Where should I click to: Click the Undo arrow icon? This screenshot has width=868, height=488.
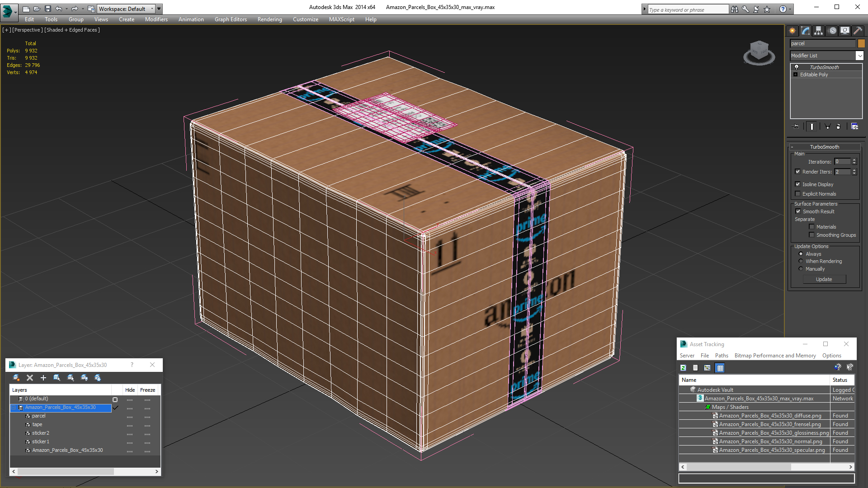tap(59, 9)
